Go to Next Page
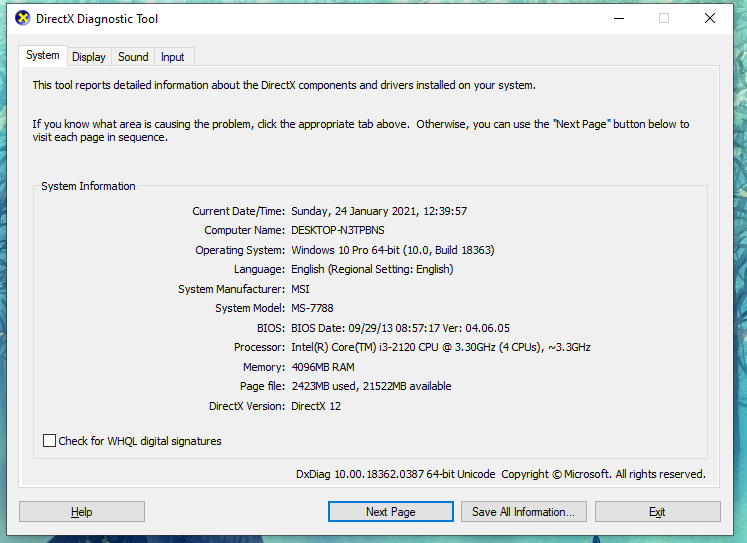 point(391,512)
